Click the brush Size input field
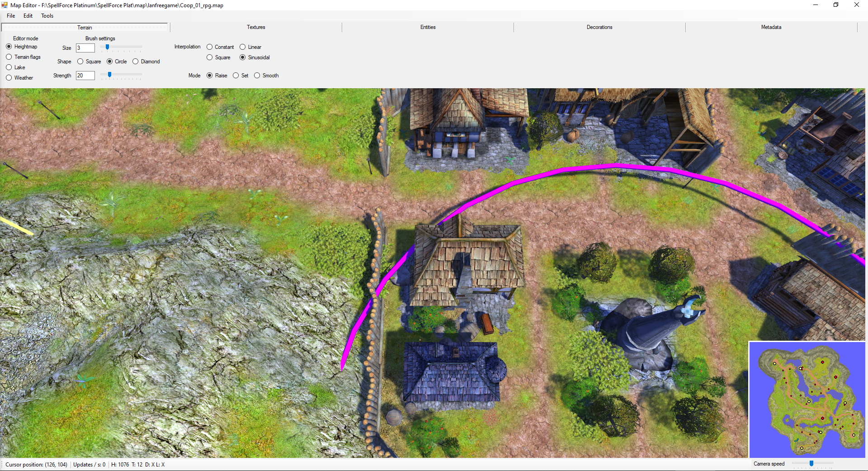 click(85, 48)
